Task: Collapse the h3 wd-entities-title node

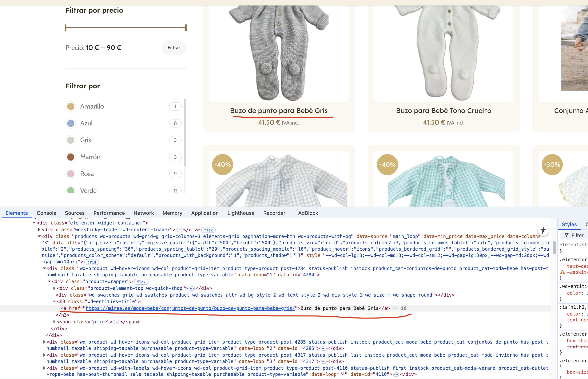Action: click(x=54, y=301)
